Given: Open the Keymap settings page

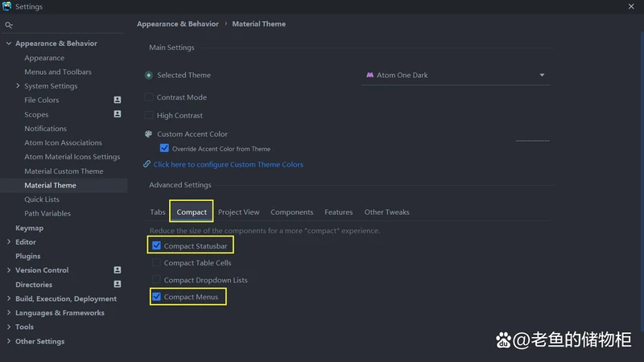Looking at the screenshot, I should click(x=29, y=228).
